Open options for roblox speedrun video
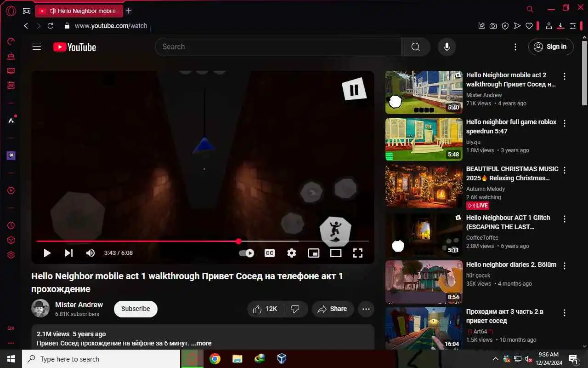The image size is (588, 368). click(x=565, y=123)
